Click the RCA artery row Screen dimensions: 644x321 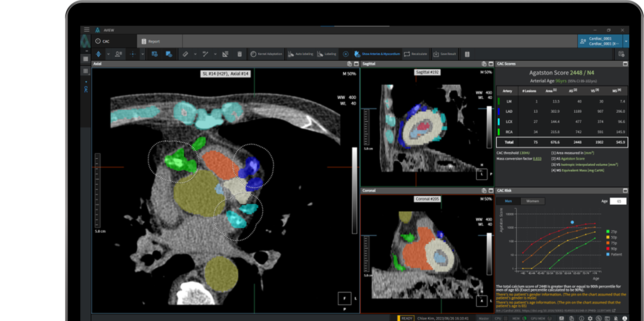562,132
